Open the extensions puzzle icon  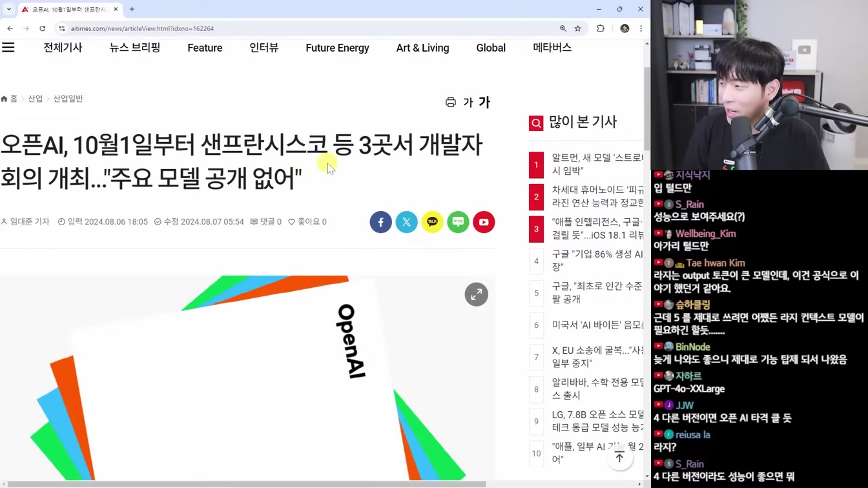tap(601, 28)
